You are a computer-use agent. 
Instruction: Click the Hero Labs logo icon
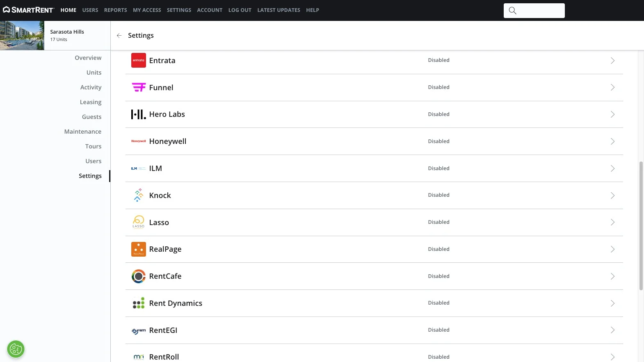pyautogui.click(x=139, y=114)
